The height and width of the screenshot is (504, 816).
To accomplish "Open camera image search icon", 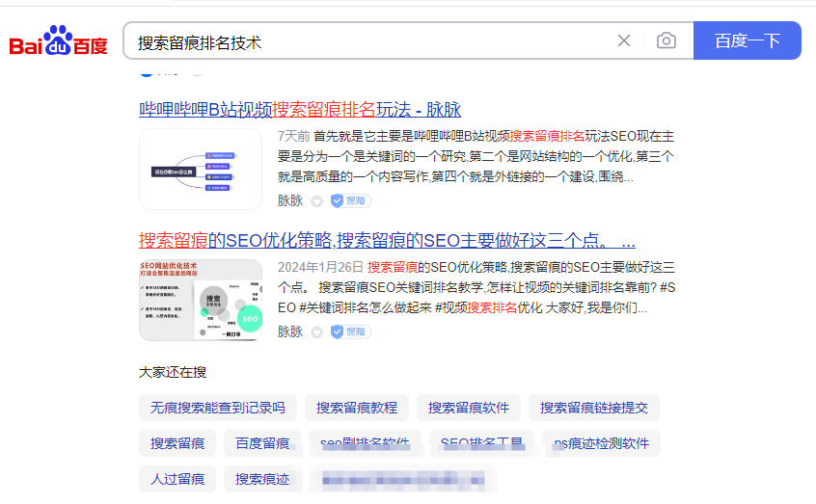I will (x=666, y=40).
